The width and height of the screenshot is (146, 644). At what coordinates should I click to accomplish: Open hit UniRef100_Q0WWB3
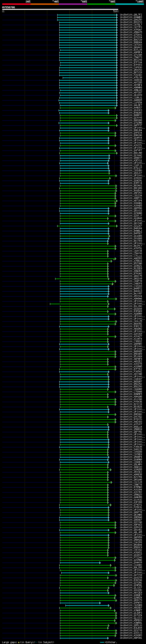(x=131, y=17)
